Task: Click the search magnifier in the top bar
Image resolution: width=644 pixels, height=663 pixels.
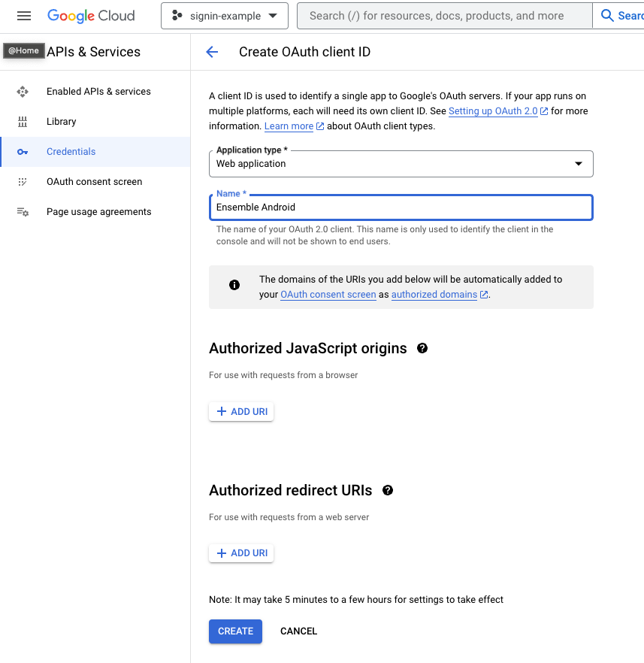Action: tap(608, 15)
